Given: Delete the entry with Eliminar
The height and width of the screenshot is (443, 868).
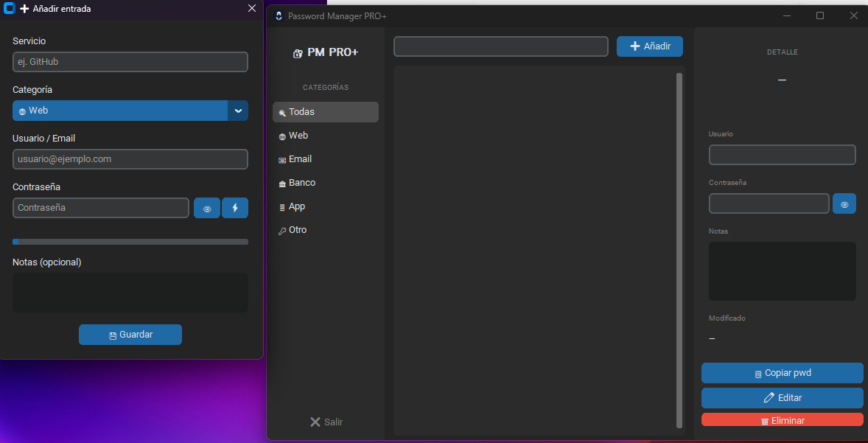Looking at the screenshot, I should (x=783, y=419).
